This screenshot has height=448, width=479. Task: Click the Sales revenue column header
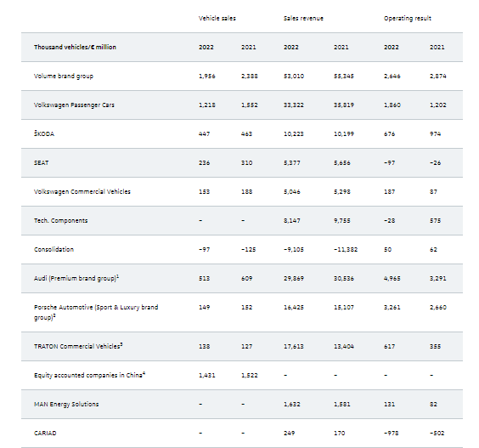click(303, 19)
